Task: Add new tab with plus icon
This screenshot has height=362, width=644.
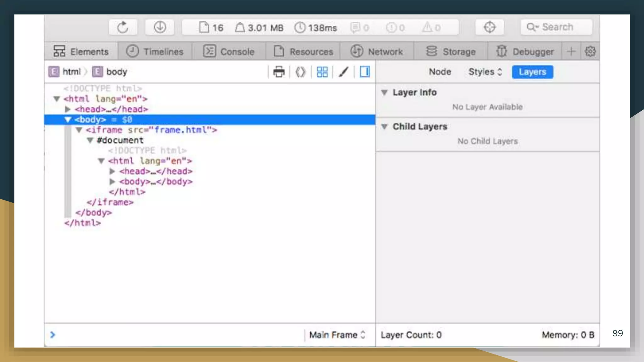Action: tap(571, 51)
